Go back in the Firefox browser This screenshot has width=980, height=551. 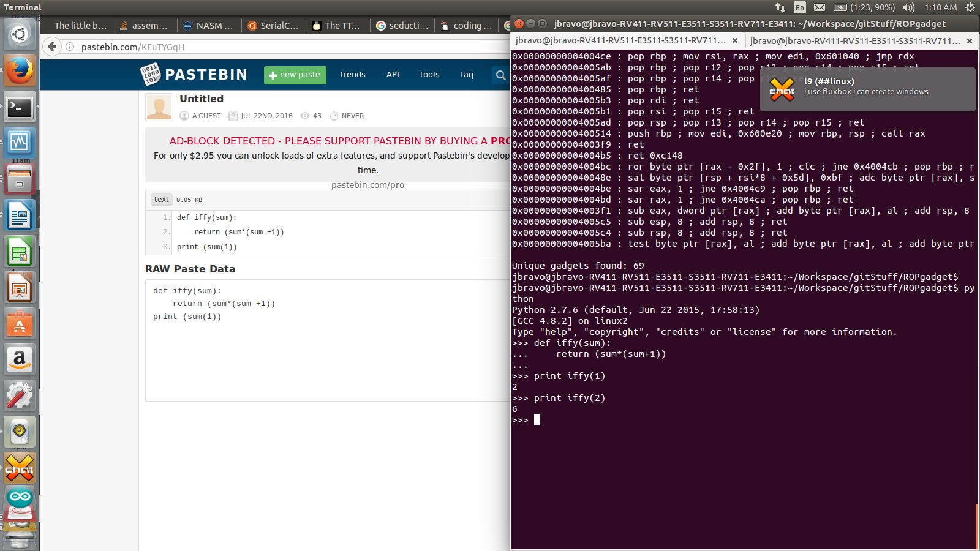[52, 47]
